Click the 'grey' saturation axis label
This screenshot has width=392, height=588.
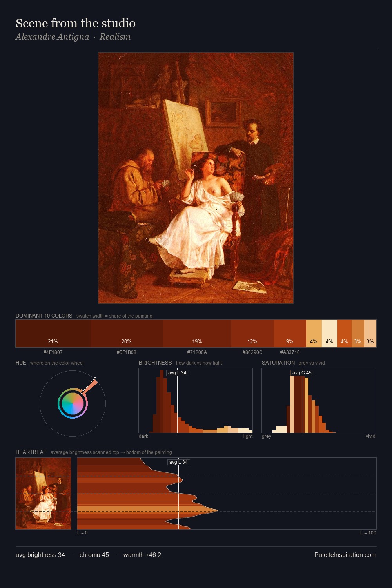coord(267,436)
